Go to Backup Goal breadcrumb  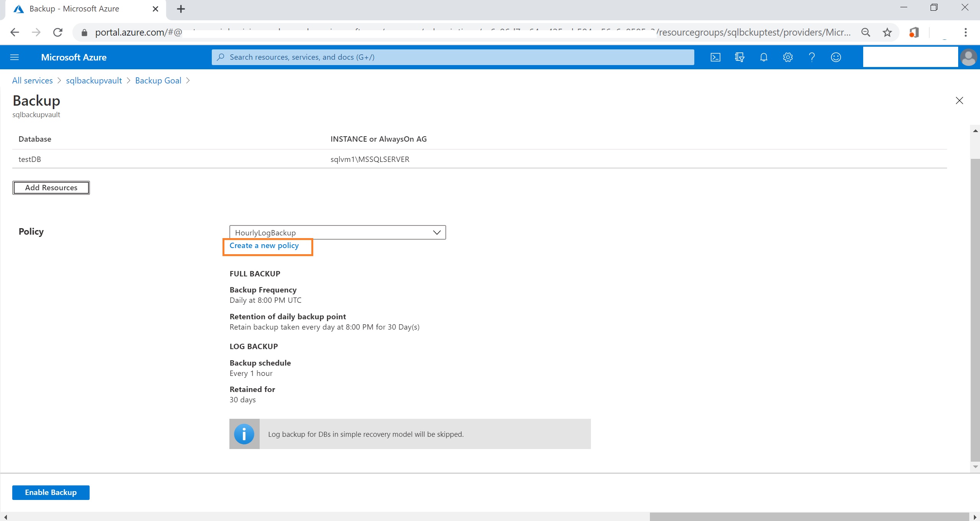[x=158, y=80]
